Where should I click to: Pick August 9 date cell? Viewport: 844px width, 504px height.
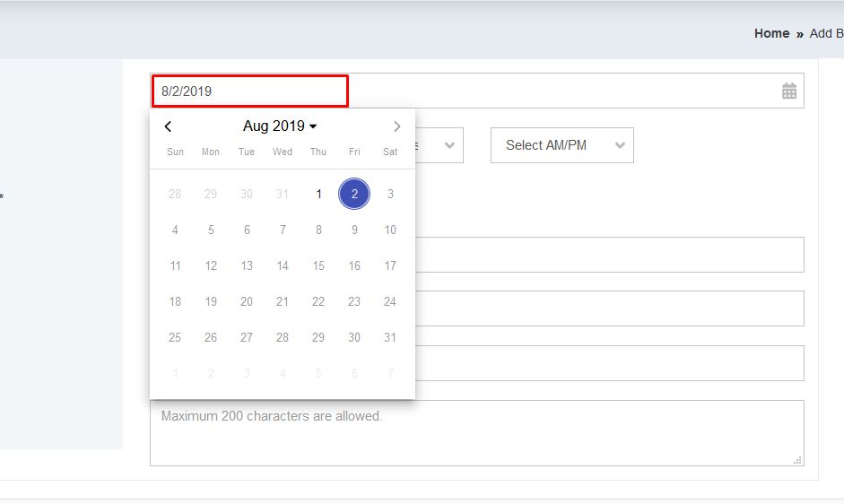click(354, 230)
